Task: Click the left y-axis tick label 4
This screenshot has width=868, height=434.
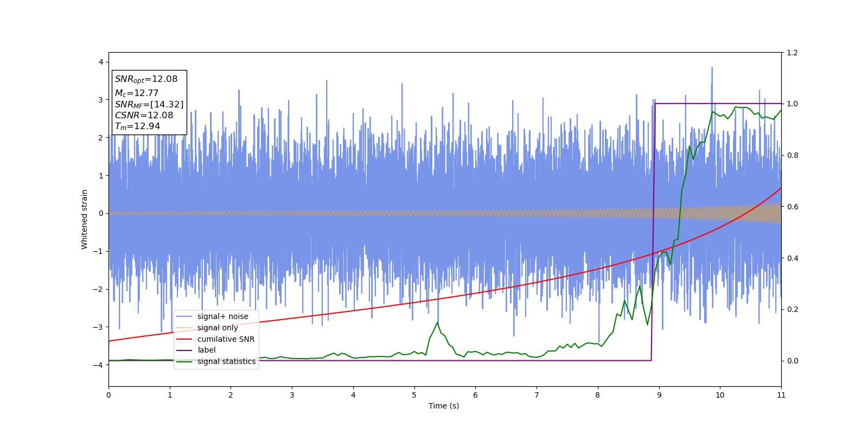Action: point(101,62)
